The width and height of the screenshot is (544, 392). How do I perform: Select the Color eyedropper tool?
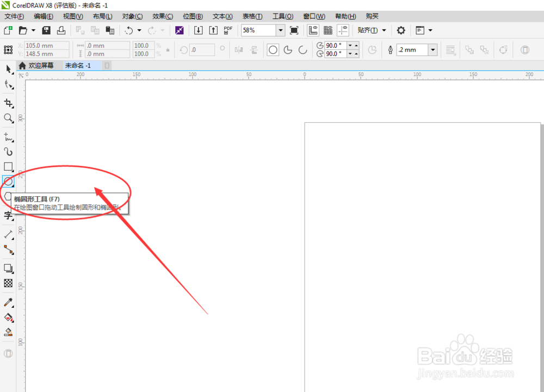click(9, 302)
